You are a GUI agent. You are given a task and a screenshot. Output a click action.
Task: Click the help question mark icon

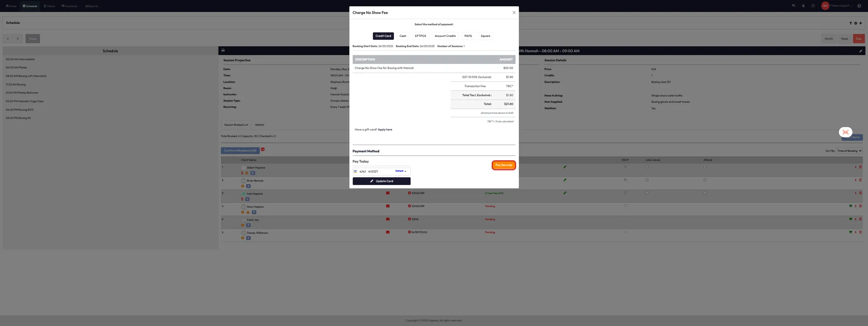coord(859,6)
